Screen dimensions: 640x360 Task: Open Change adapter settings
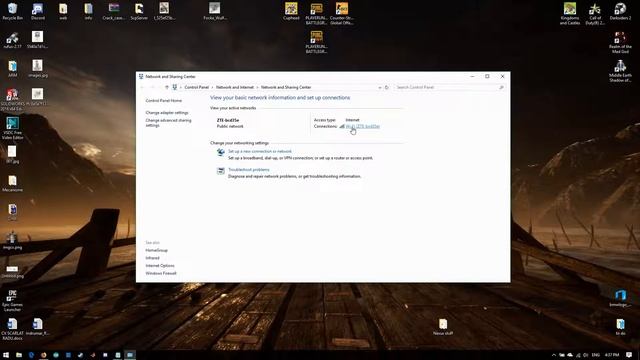pos(167,113)
